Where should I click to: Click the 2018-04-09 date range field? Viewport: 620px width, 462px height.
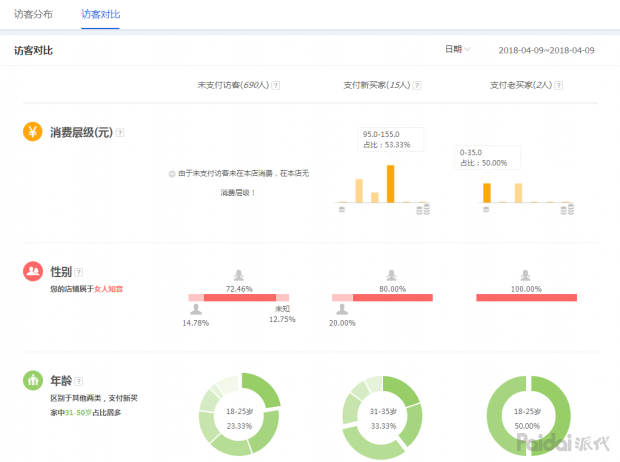pos(546,50)
